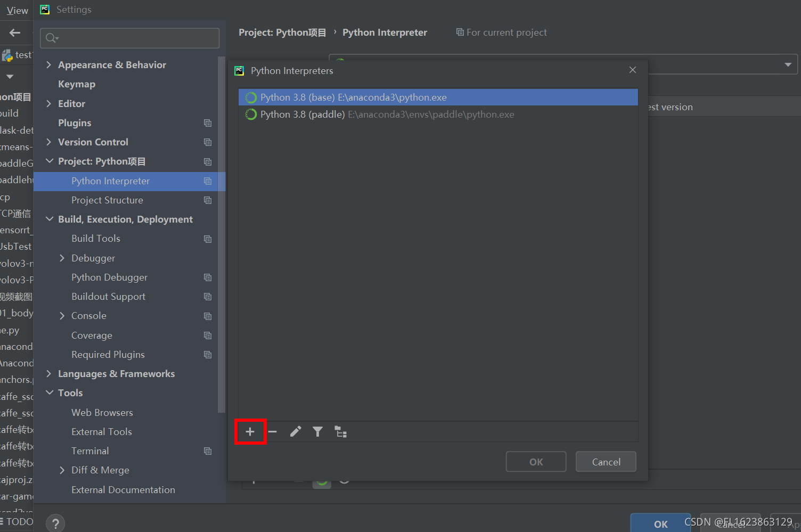Expand Languages & Frameworks section
801x532 pixels.
48,374
